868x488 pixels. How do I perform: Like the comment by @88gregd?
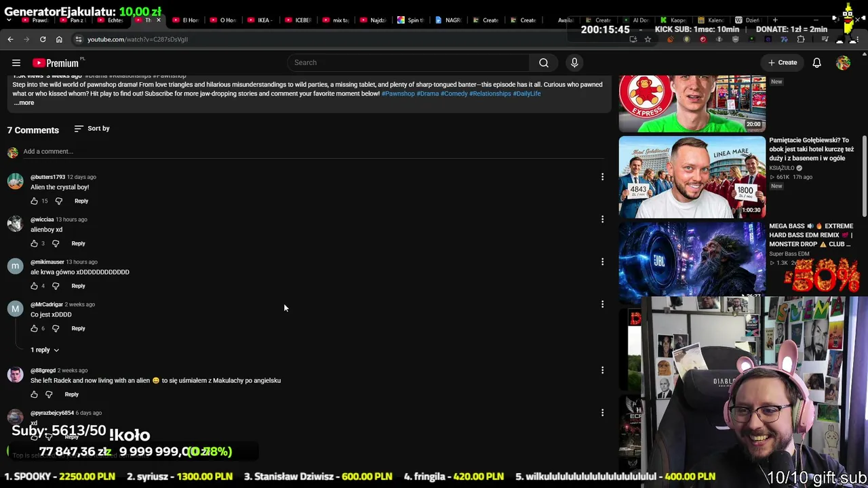(x=34, y=394)
